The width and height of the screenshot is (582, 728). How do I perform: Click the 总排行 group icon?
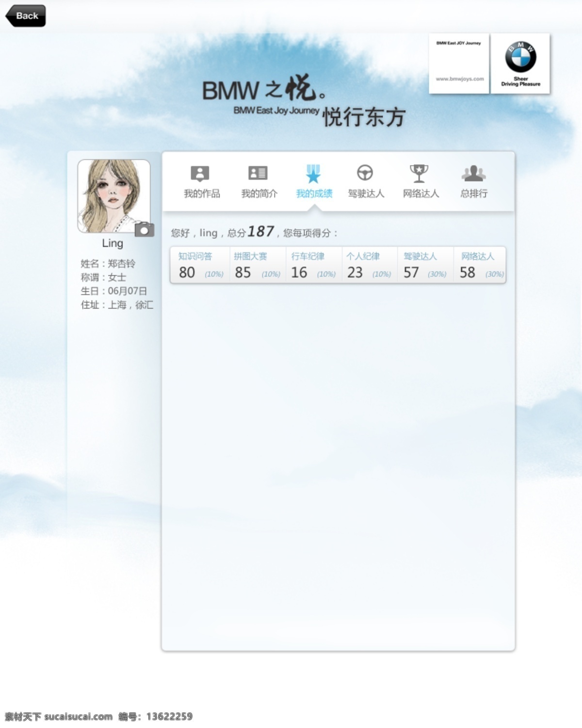[x=473, y=173]
